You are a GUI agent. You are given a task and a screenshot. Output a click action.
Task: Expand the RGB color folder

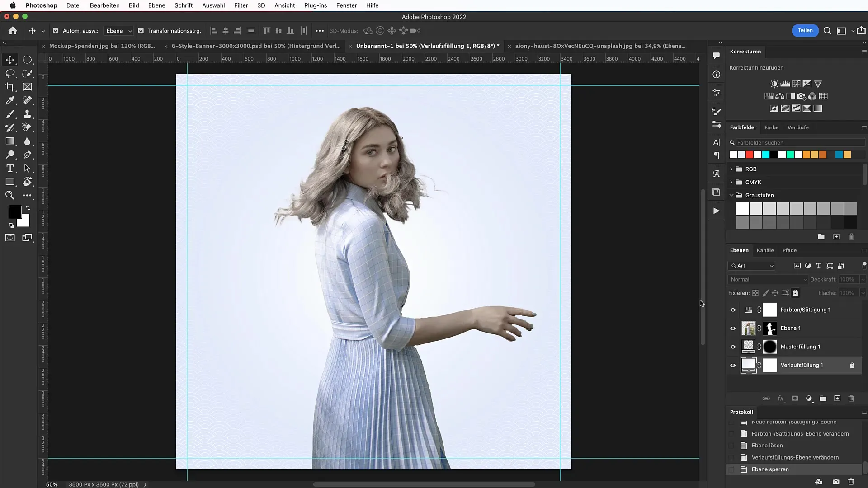pos(731,169)
